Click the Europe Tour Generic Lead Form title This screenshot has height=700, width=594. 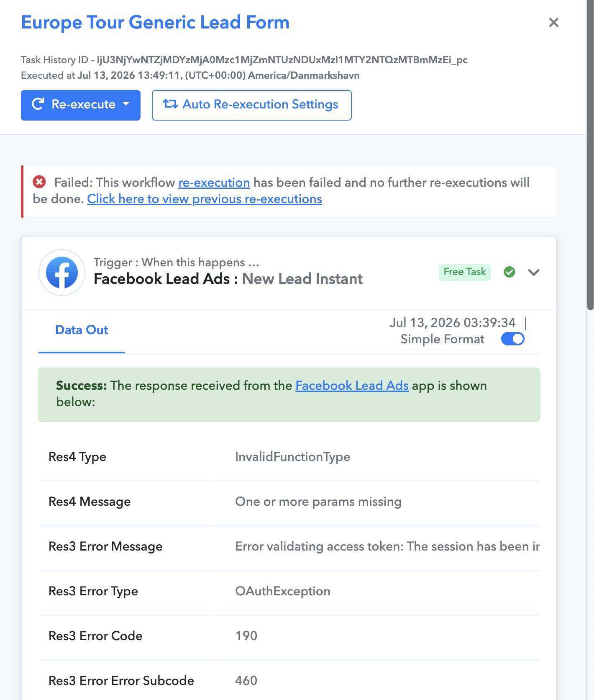point(155,23)
